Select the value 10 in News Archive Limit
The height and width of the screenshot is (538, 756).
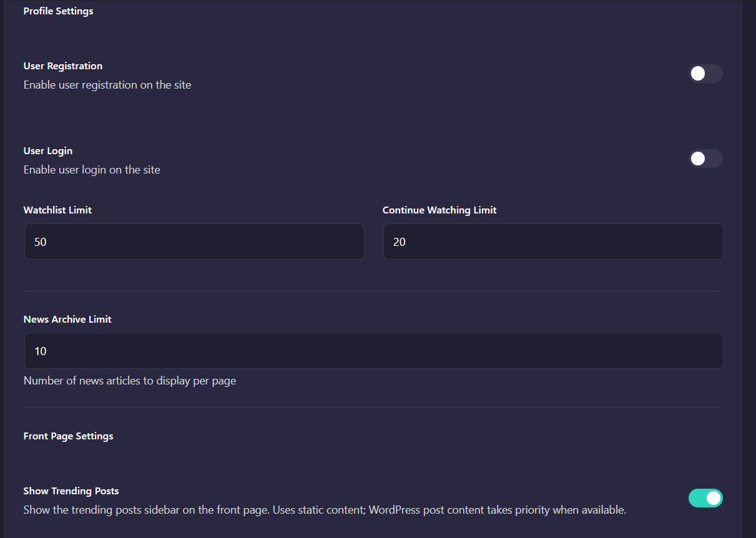[x=41, y=351]
